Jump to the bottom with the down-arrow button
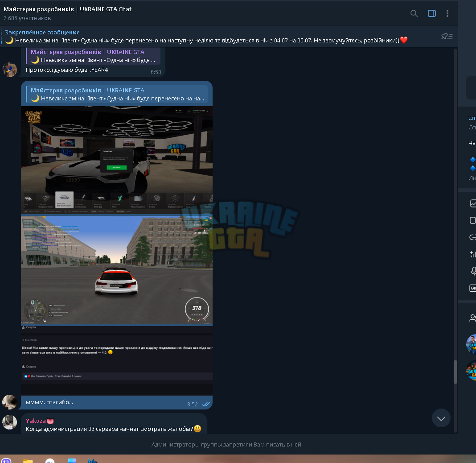 [441, 418]
